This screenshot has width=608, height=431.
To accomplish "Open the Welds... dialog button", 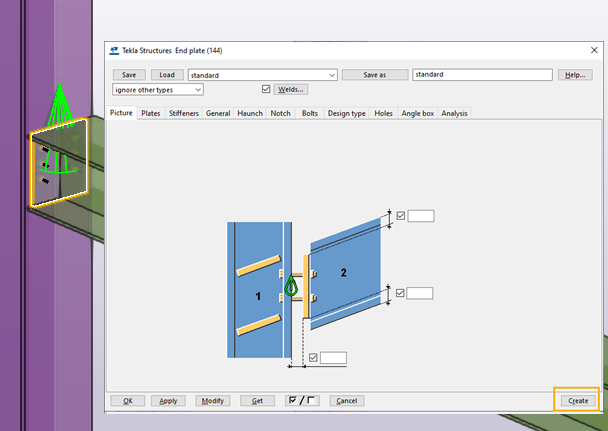I will (291, 90).
